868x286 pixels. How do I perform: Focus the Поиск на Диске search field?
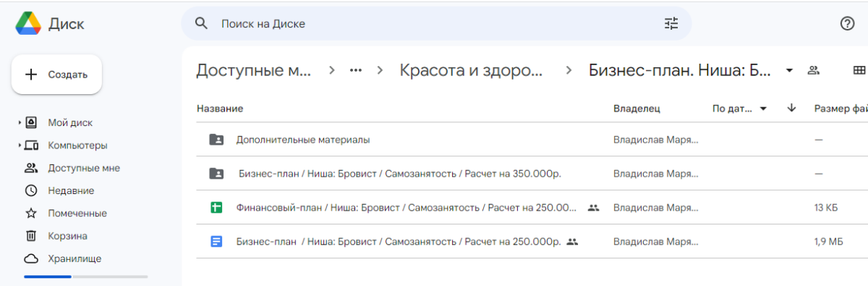[x=436, y=24]
